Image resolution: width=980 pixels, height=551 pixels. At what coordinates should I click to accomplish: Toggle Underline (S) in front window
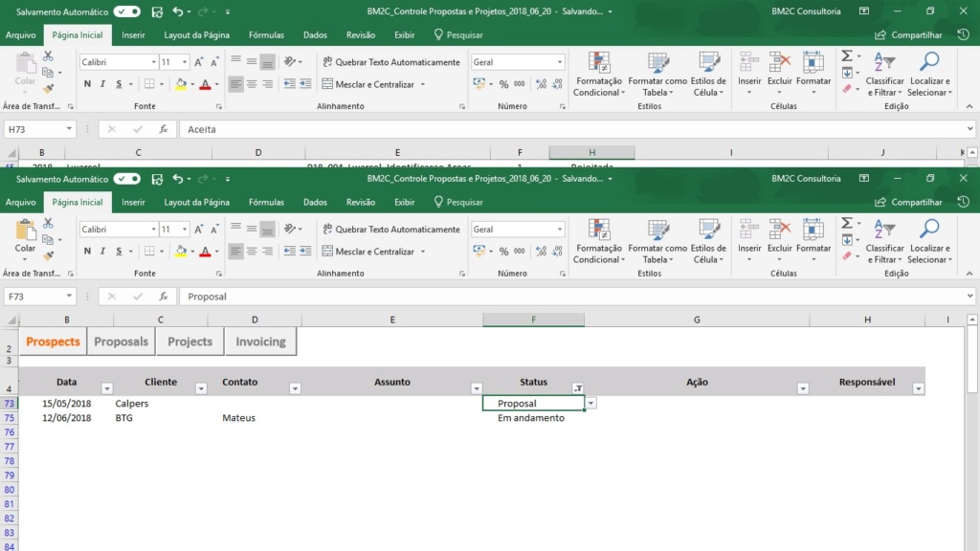[x=119, y=252]
